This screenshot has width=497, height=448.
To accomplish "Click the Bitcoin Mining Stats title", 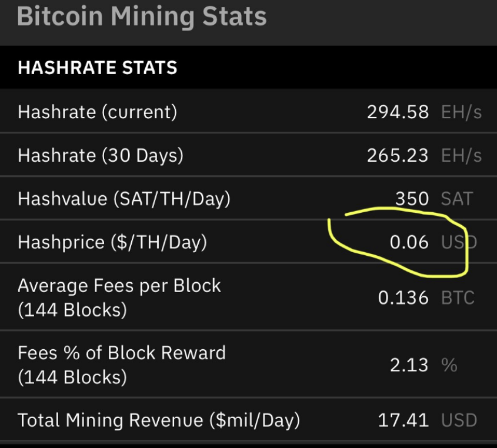I will [x=142, y=16].
